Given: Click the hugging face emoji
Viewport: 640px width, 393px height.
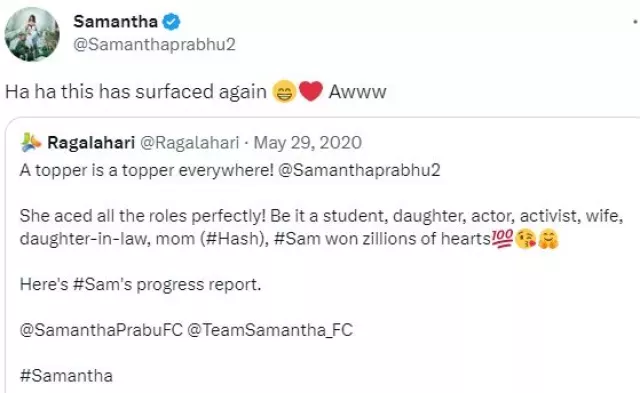Looking at the screenshot, I should pyautogui.click(x=548, y=239).
